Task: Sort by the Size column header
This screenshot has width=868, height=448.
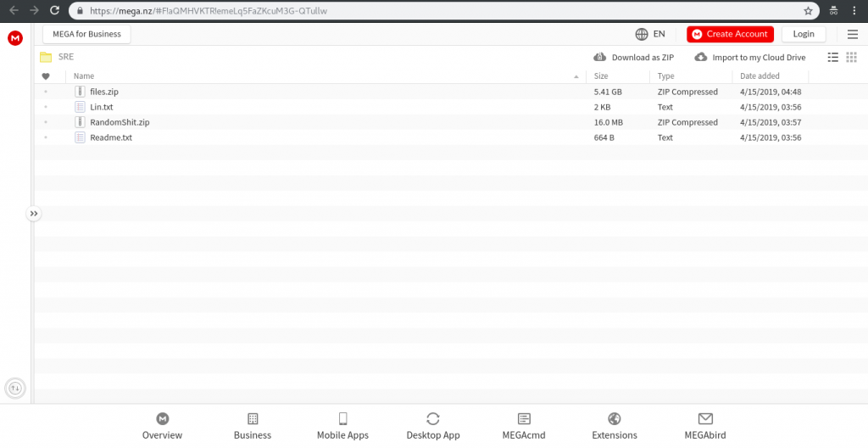Action: (601, 76)
